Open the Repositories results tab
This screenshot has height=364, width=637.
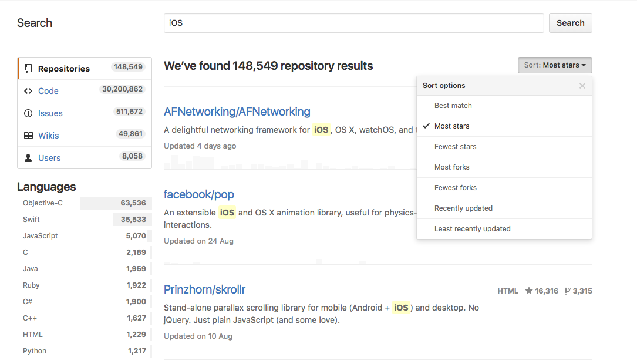tap(85, 68)
